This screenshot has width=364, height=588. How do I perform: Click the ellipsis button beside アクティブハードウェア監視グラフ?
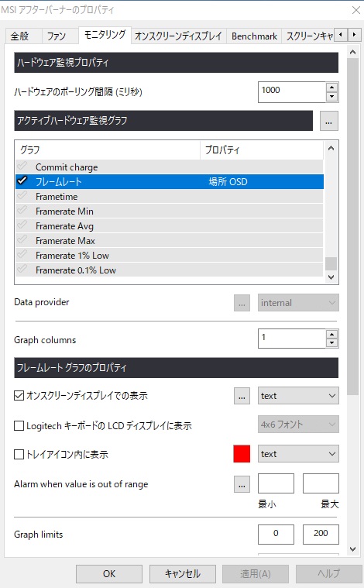click(x=329, y=121)
